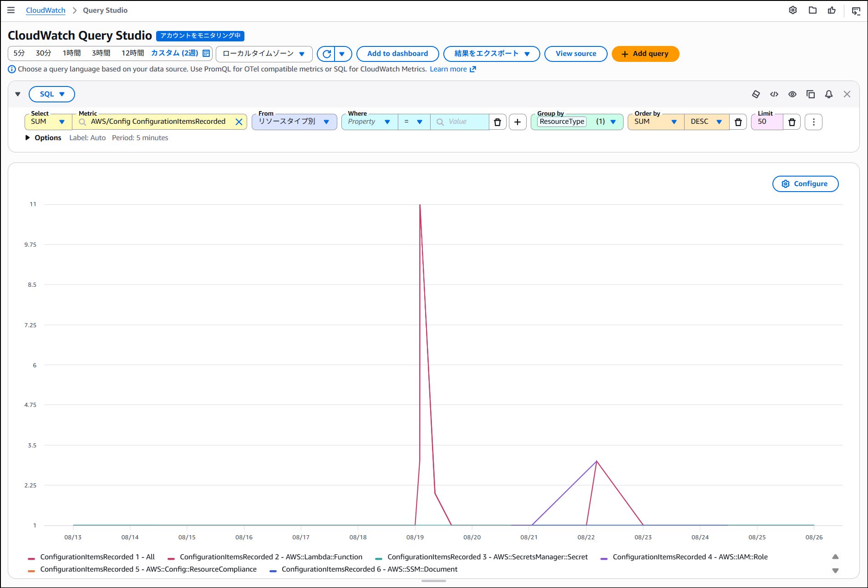
Task: Click the View source button
Action: [x=576, y=54]
